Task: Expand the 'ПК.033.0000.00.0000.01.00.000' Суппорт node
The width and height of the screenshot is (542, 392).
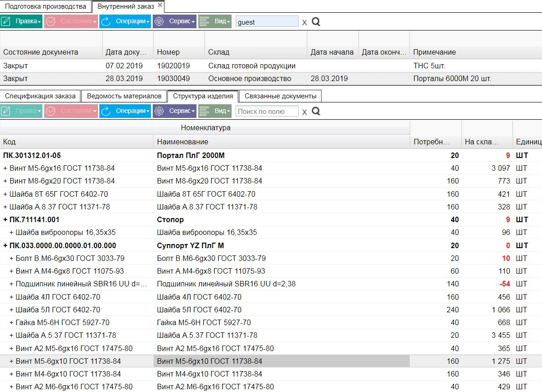Action: (x=5, y=245)
